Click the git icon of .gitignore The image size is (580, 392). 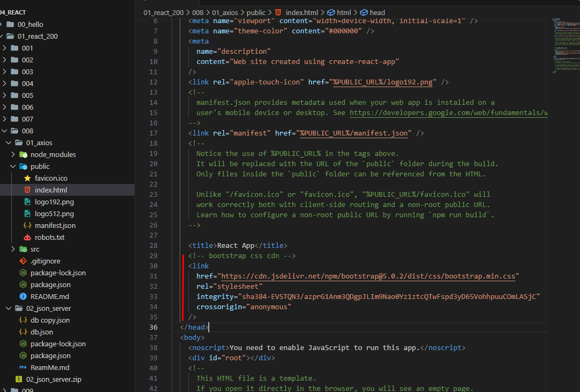click(x=23, y=261)
